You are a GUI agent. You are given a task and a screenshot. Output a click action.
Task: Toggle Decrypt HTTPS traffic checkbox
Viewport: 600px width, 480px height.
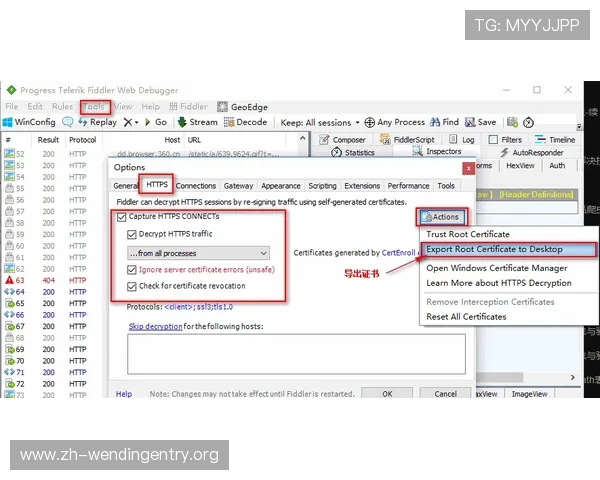click(132, 234)
